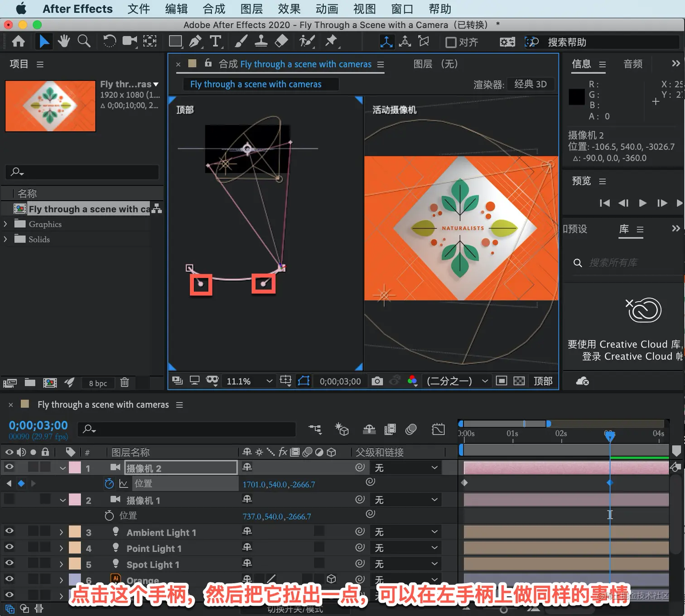Screen dimensions: 685x616
Task: Open the 动画 menu
Action: click(x=327, y=9)
